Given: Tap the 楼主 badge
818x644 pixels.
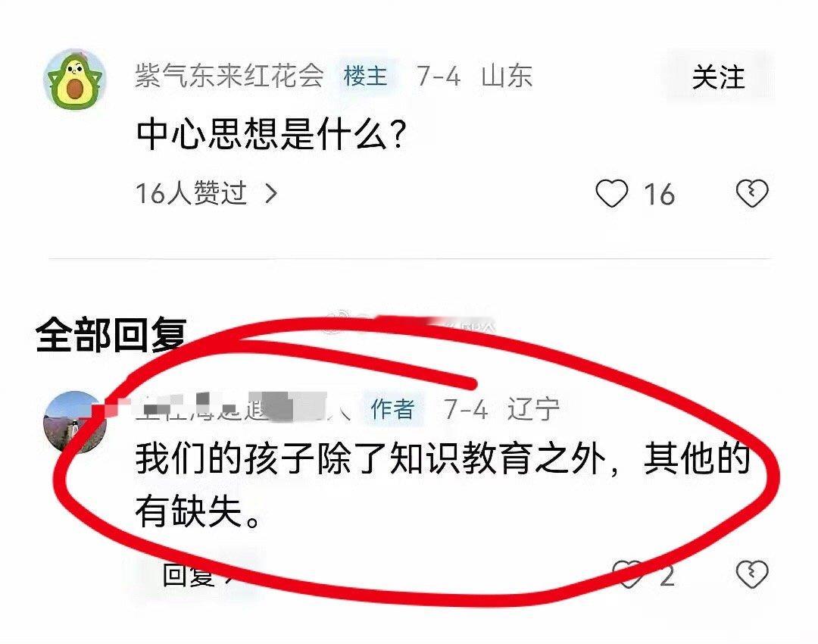Looking at the screenshot, I should point(366,77).
